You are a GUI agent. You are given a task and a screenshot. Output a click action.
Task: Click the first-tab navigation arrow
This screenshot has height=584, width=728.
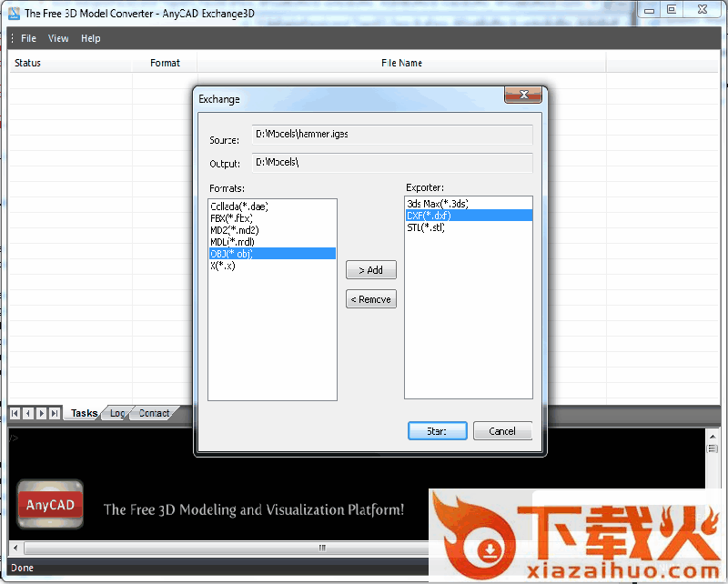tap(15, 413)
